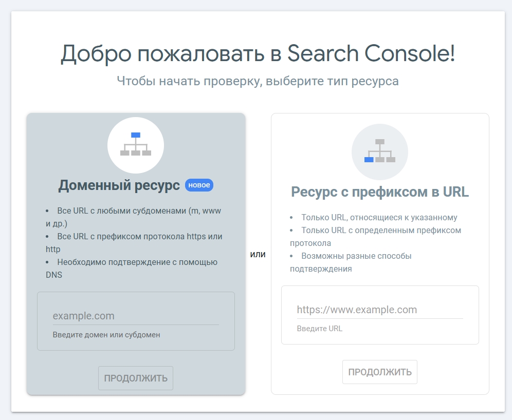This screenshot has width=512, height=420.
Task: Click the heading 'Ресурс с префиксом в URL'
Action: [380, 192]
